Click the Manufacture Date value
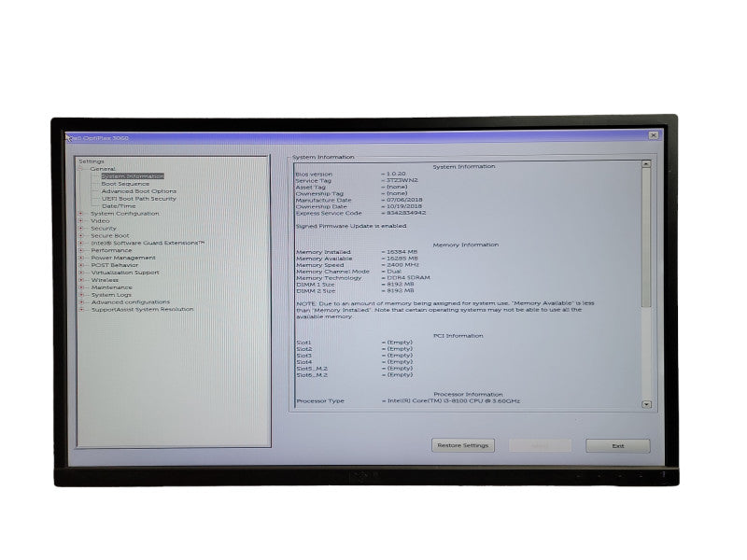Screen dimensions: 747x560 point(404,200)
